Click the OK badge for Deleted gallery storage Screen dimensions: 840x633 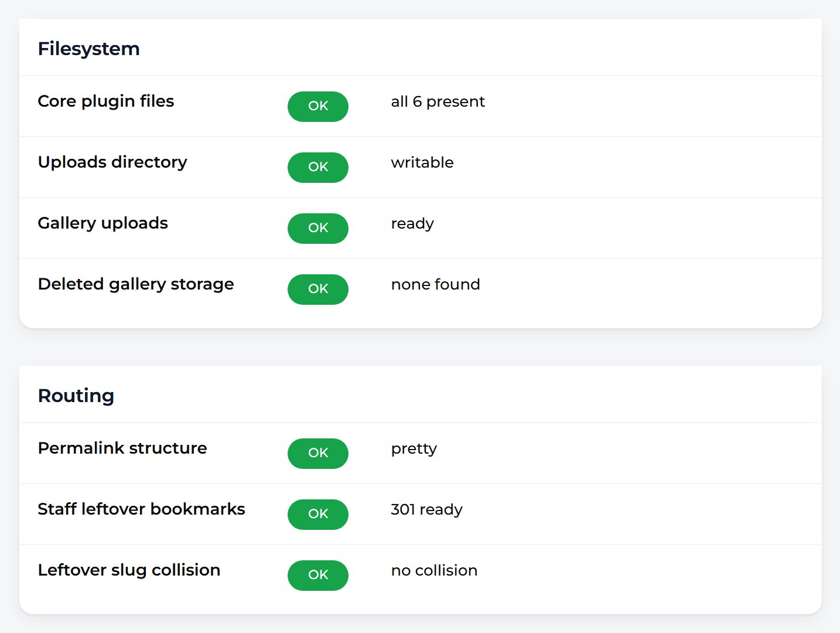(x=318, y=290)
